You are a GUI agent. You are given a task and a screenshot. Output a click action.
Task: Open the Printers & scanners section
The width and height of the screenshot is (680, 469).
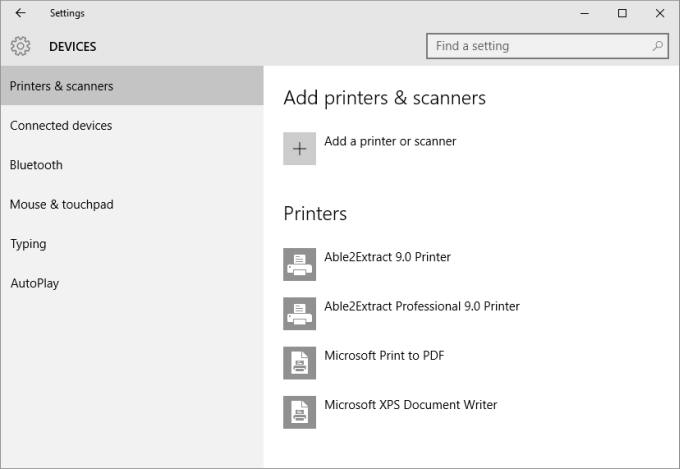pos(132,86)
